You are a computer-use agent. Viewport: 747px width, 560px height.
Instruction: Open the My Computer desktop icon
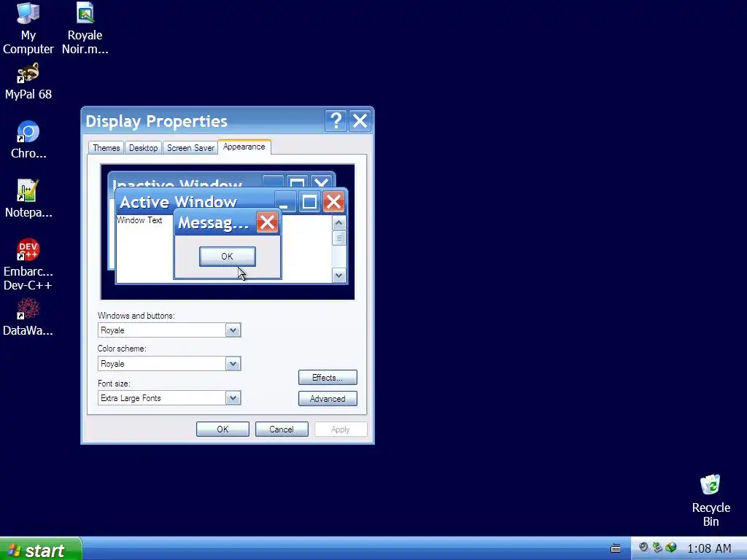28,28
